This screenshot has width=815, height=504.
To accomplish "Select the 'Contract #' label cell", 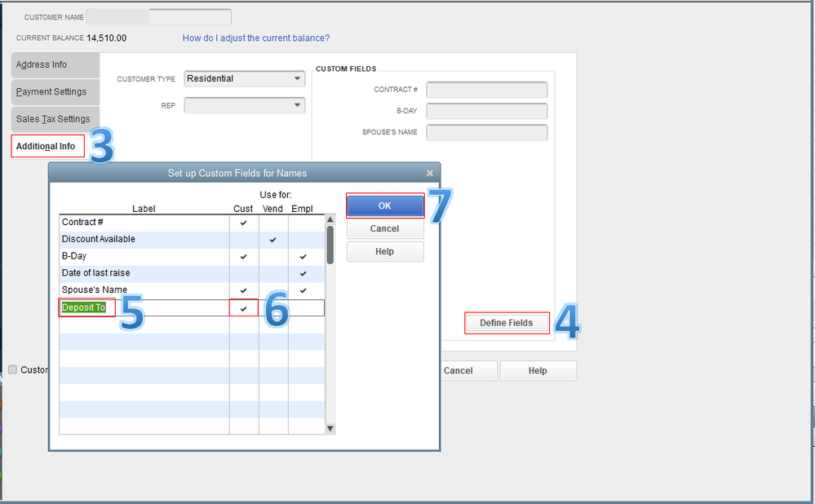I will tap(144, 223).
